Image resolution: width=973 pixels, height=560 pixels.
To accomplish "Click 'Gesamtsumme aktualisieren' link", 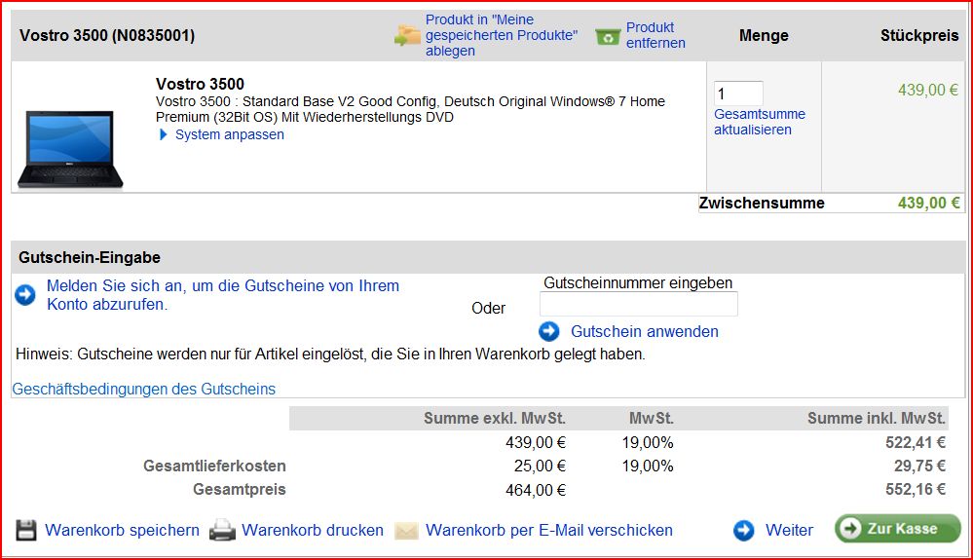I will tap(760, 122).
